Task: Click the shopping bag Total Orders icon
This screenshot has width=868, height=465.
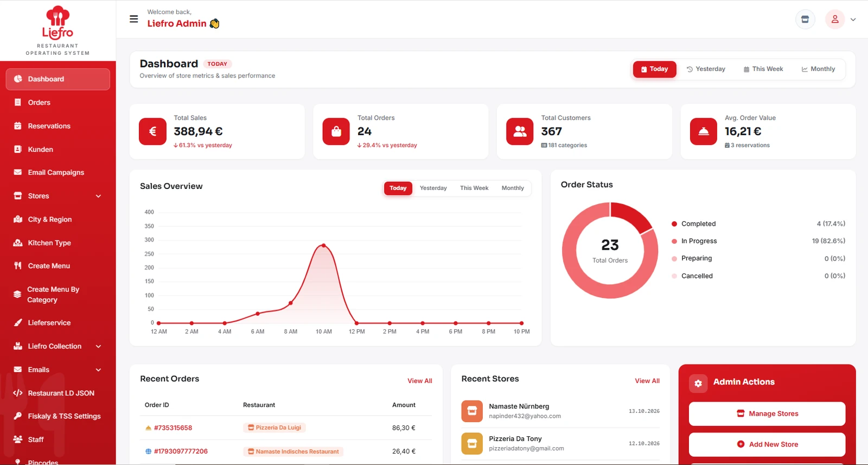Action: click(336, 131)
